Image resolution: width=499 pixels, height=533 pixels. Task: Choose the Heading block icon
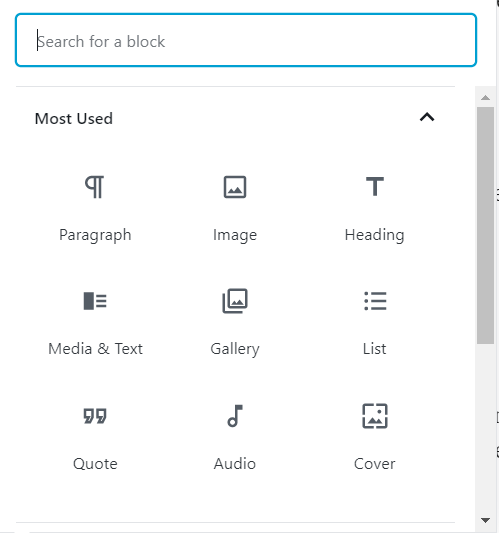point(375,187)
